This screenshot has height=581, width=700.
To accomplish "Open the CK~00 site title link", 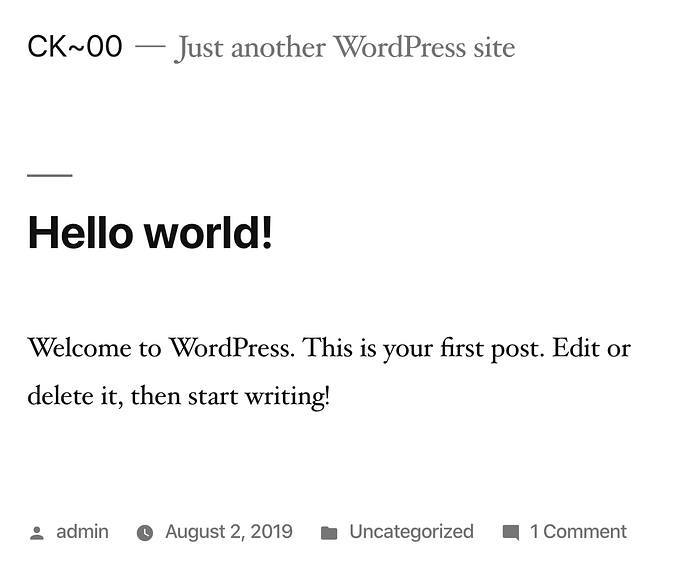I will 75,46.
